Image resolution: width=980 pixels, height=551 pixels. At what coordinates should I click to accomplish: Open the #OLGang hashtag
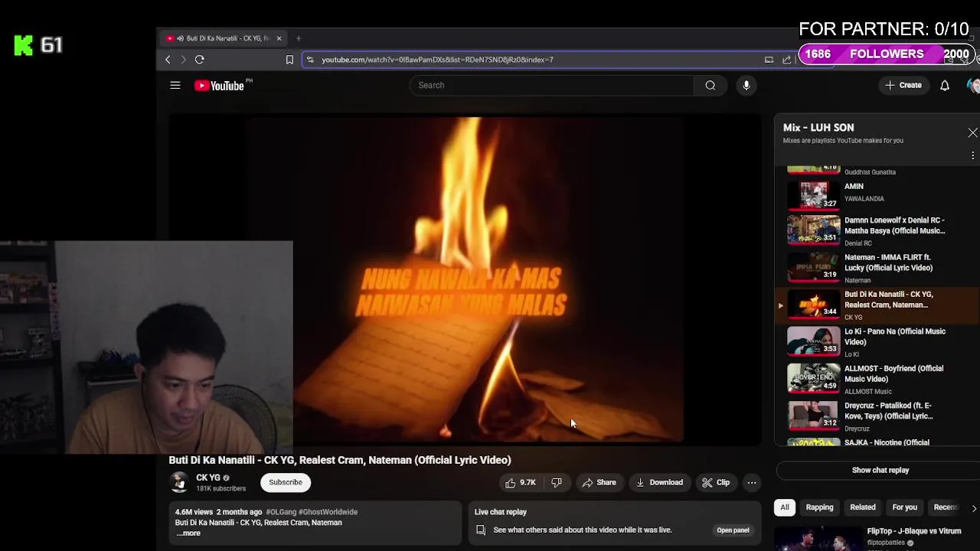(281, 512)
